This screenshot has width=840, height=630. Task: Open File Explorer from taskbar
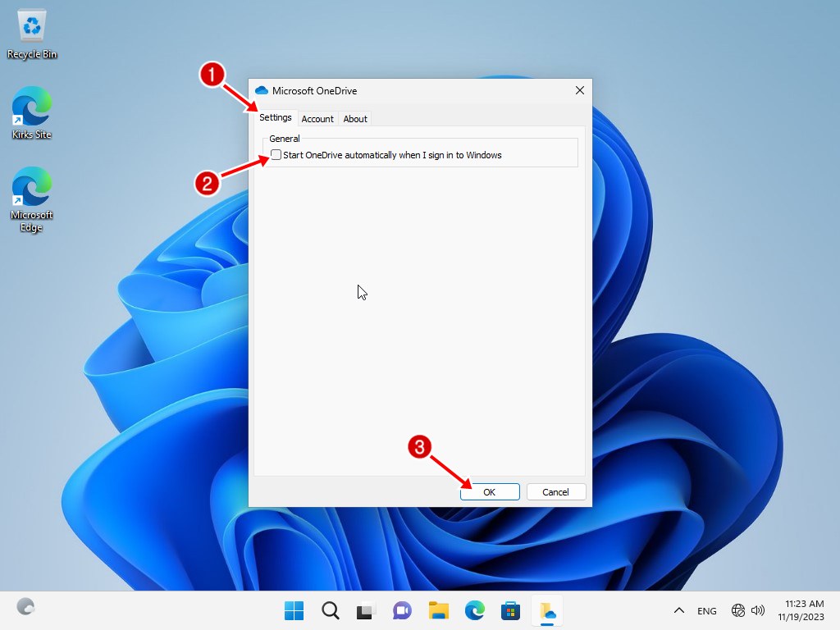tap(438, 610)
